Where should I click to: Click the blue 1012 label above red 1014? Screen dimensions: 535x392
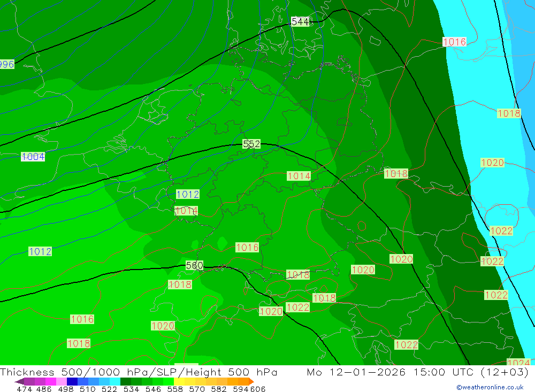188,195
